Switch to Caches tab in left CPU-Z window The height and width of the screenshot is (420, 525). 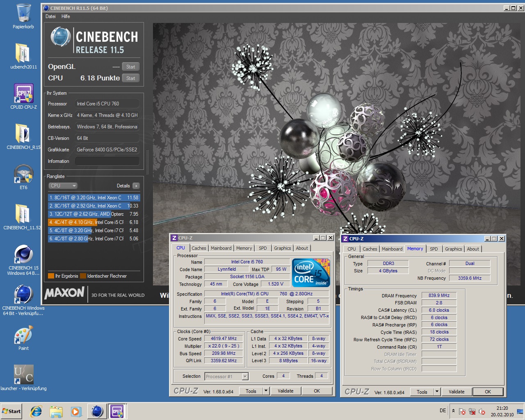pyautogui.click(x=199, y=248)
